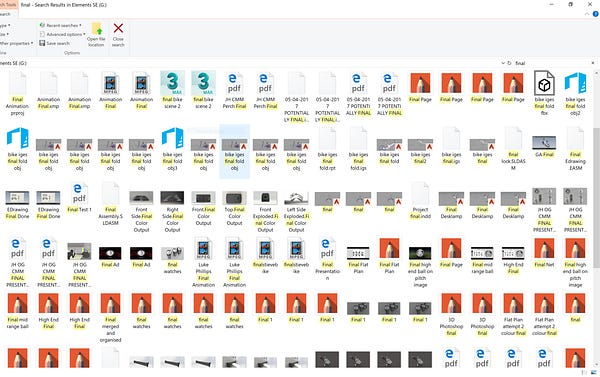
Task: Select the bike iges final fold obj2 file
Action: tap(575, 93)
